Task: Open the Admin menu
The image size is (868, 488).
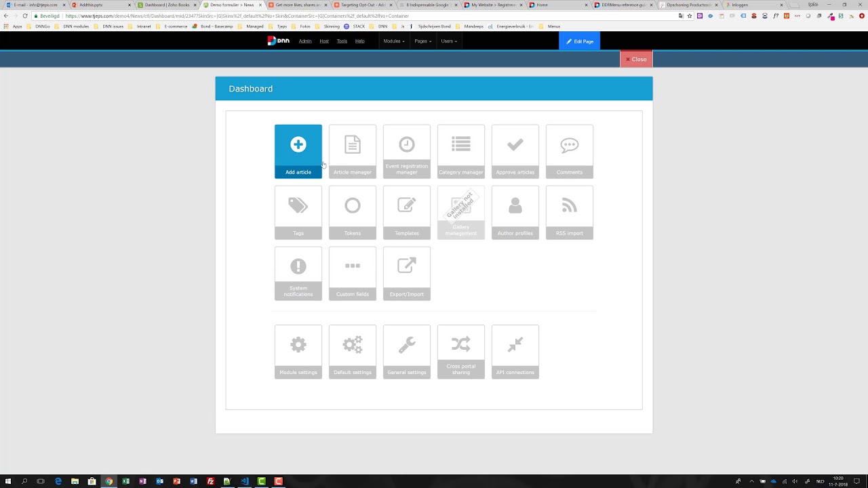Action: (305, 41)
